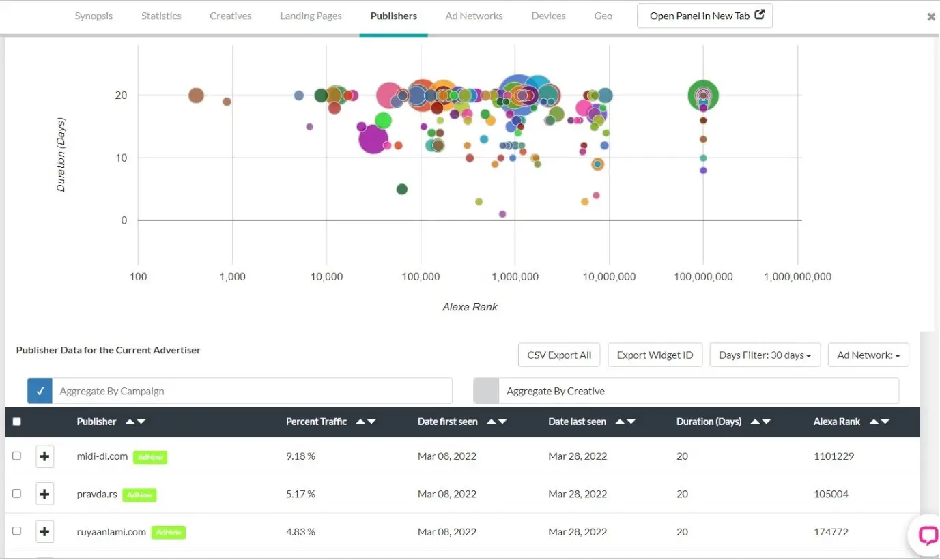Image resolution: width=940 pixels, height=560 pixels.
Task: Uncheck the Aggregate By Campaign toggle
Action: coord(40,391)
